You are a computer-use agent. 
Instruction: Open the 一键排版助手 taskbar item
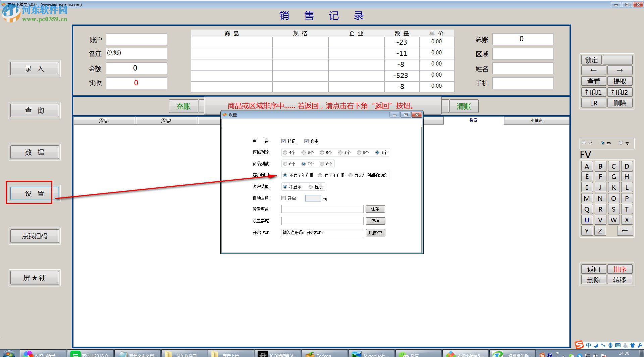click(x=512, y=354)
